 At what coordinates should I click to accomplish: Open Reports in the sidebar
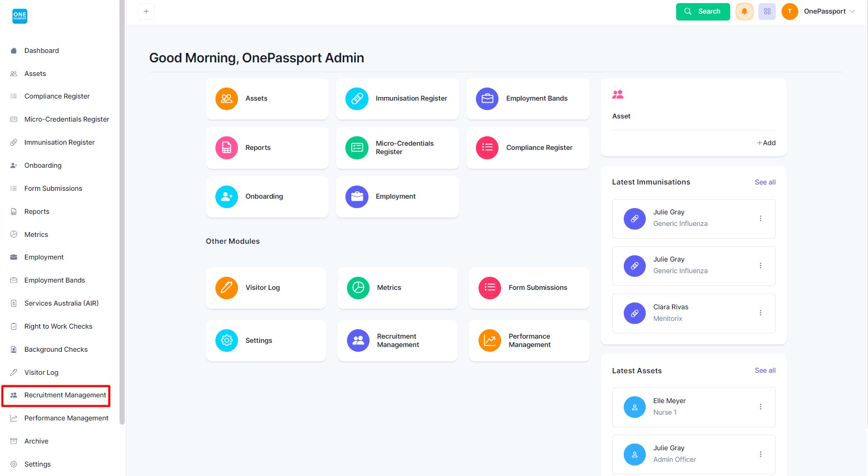point(37,212)
